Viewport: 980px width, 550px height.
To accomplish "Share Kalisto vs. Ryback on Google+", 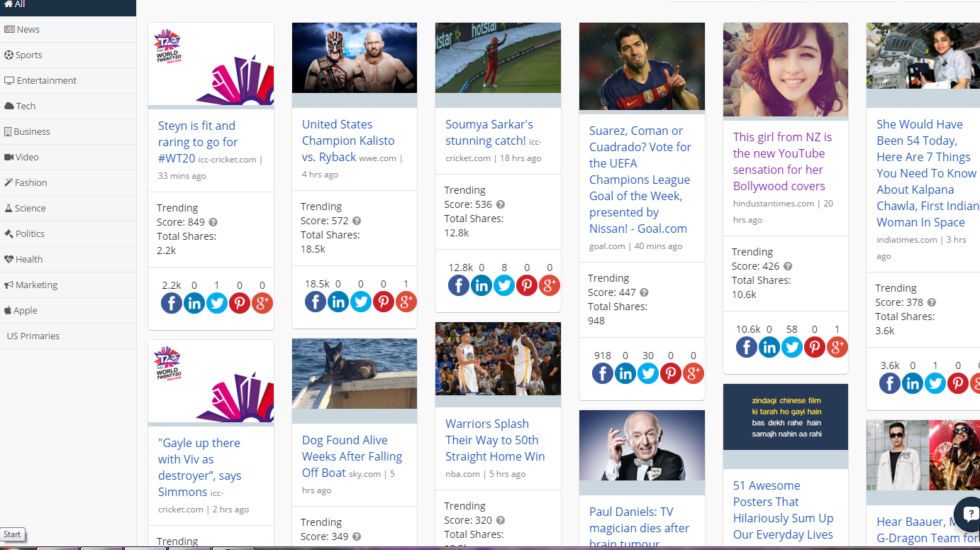I will pos(406,302).
